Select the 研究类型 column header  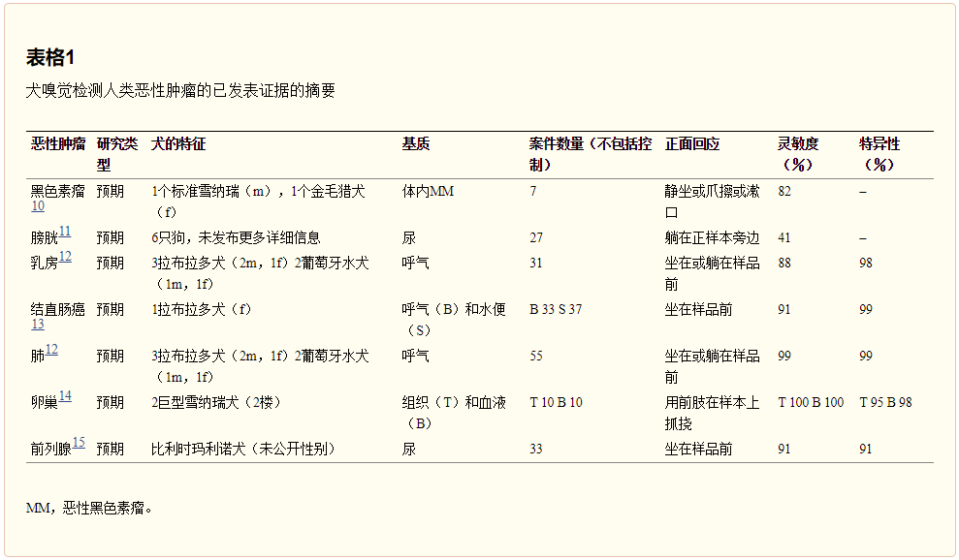coord(116,154)
